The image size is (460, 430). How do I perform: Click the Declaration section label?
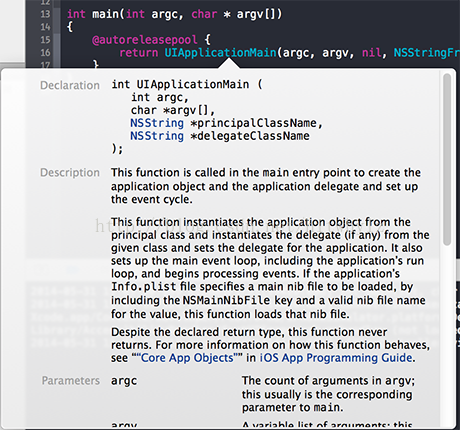[x=70, y=85]
